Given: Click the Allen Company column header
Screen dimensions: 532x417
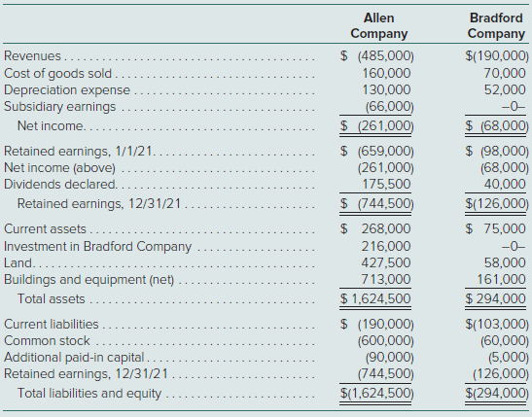Looking at the screenshot, I should 379,26.
